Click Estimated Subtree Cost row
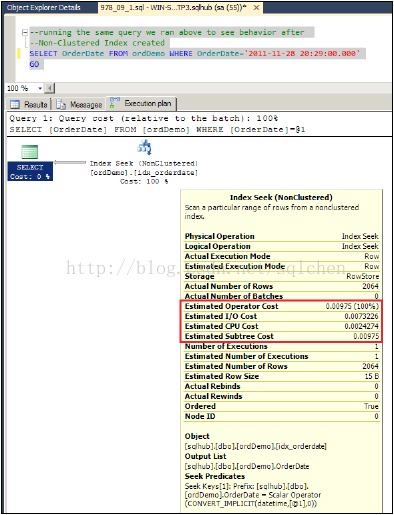This screenshot has height=515, width=394. tap(282, 336)
